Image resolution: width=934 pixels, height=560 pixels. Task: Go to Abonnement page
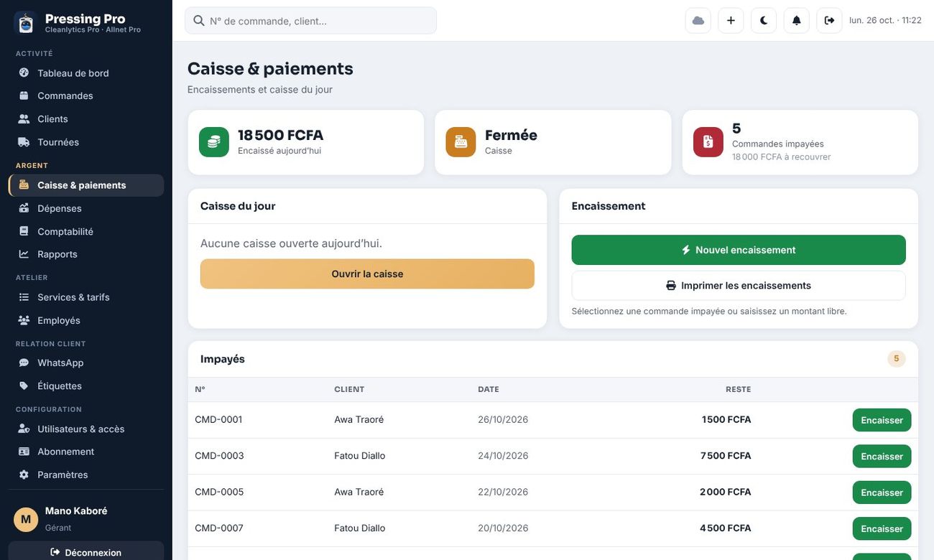(86, 452)
